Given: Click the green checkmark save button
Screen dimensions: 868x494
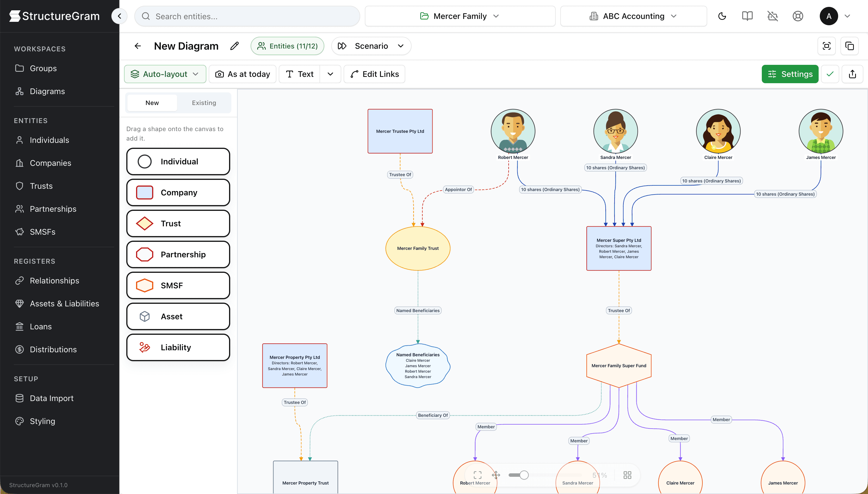Looking at the screenshot, I should tap(830, 74).
